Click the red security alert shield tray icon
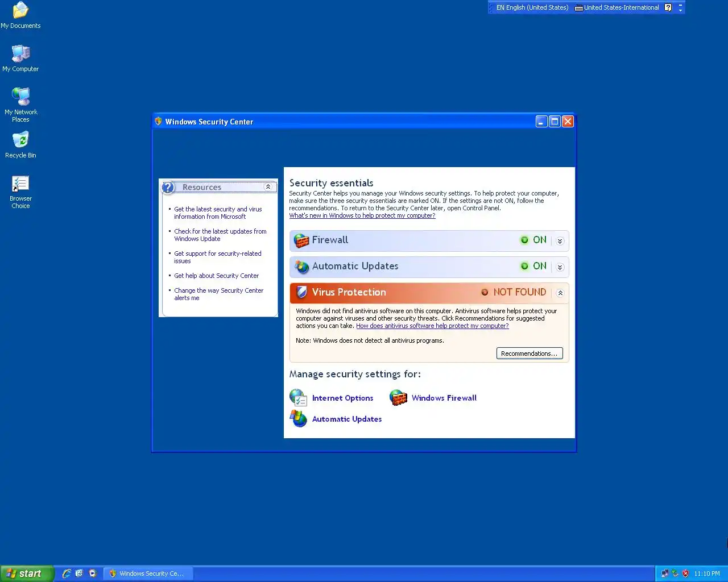728x582 pixels. [685, 573]
